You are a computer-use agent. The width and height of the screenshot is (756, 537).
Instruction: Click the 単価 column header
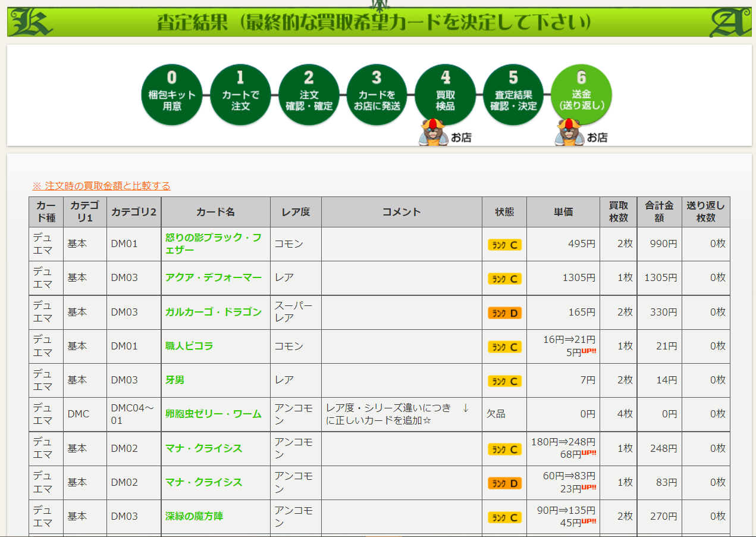click(563, 212)
